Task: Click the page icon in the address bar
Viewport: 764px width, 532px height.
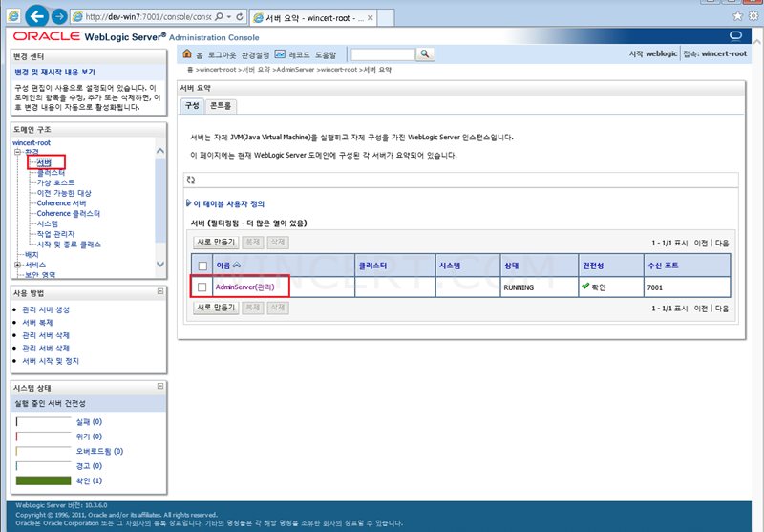Action: pyautogui.click(x=77, y=16)
